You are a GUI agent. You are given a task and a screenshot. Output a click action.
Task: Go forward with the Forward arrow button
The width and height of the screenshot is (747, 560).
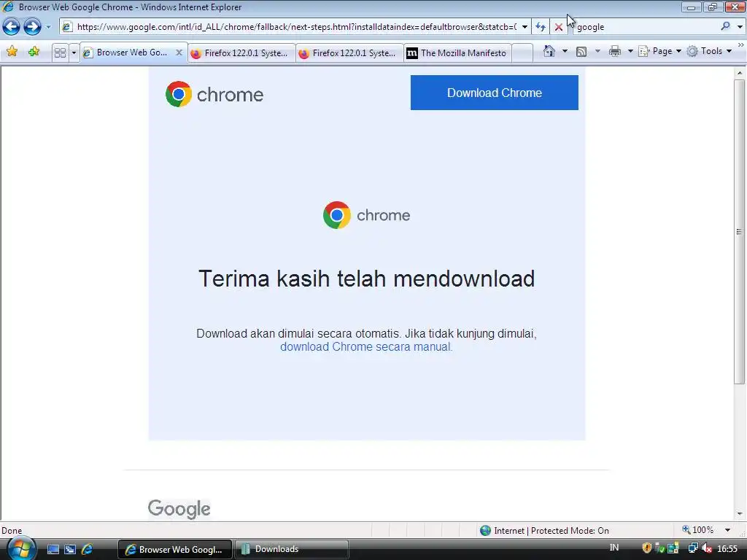32,27
